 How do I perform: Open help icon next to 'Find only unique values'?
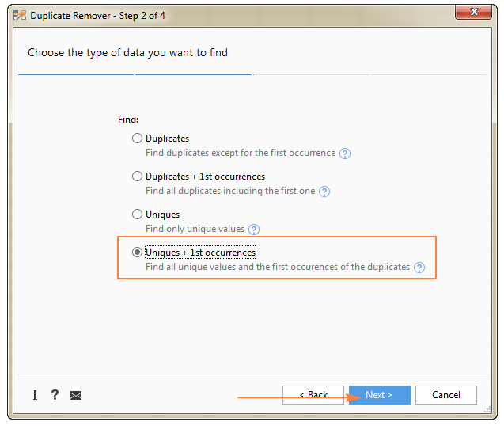point(254,230)
